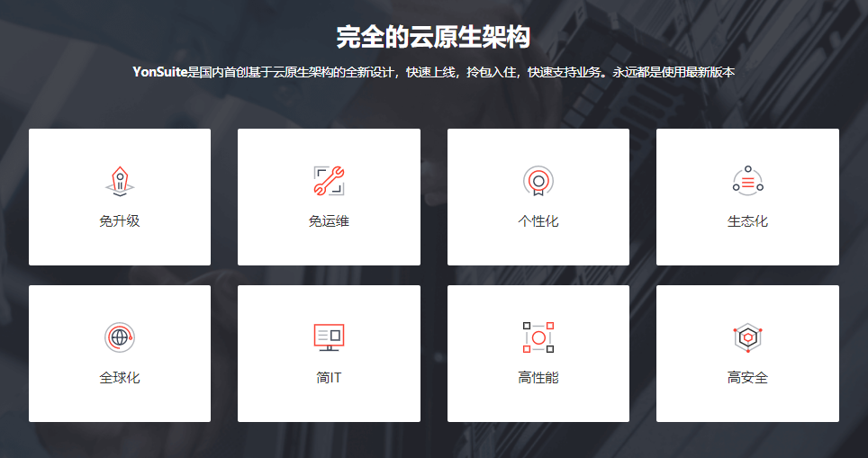Open the 免升级 card label

pyautogui.click(x=120, y=221)
